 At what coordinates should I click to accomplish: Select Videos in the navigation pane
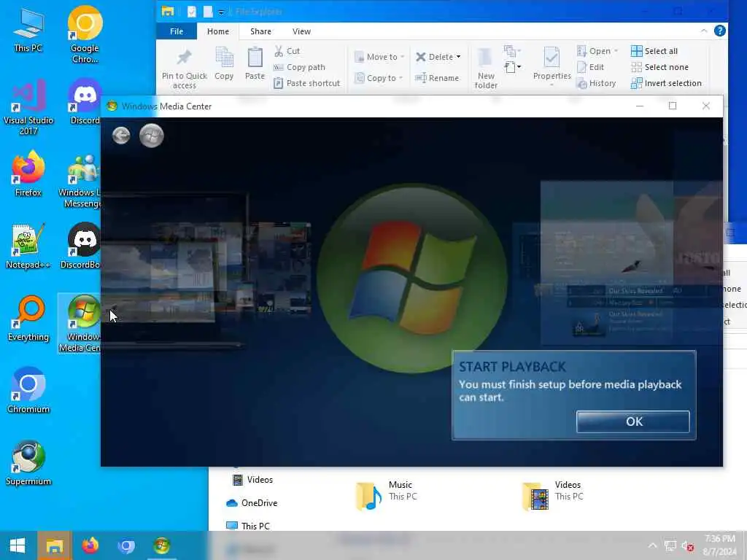[x=252, y=480]
